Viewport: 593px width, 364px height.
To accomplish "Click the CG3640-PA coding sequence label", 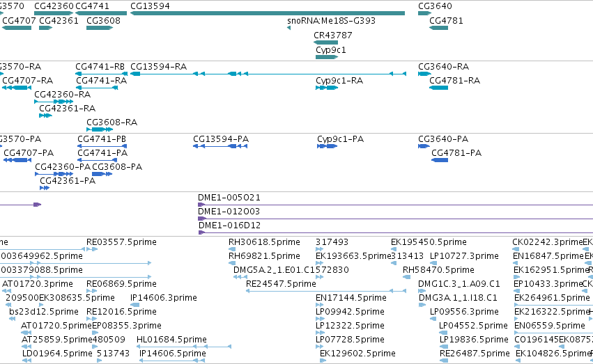I will (443, 139).
